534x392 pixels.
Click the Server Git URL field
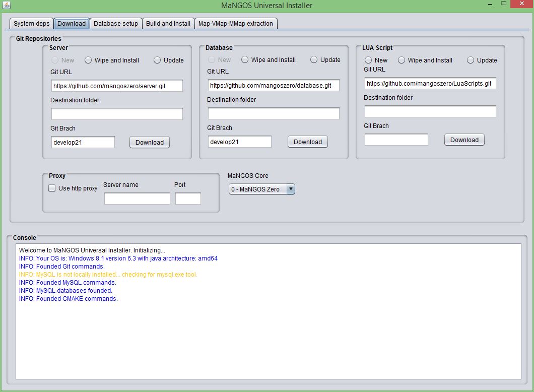(x=117, y=86)
